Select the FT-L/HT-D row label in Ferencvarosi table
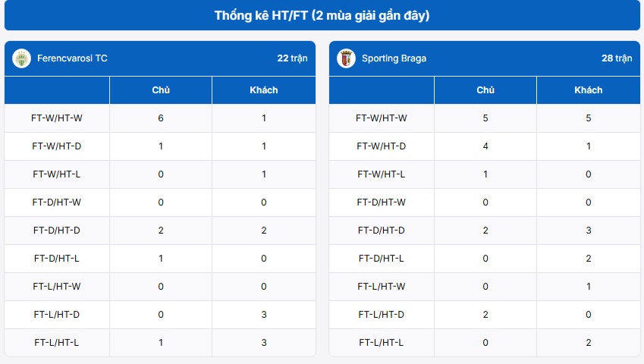 tap(57, 315)
